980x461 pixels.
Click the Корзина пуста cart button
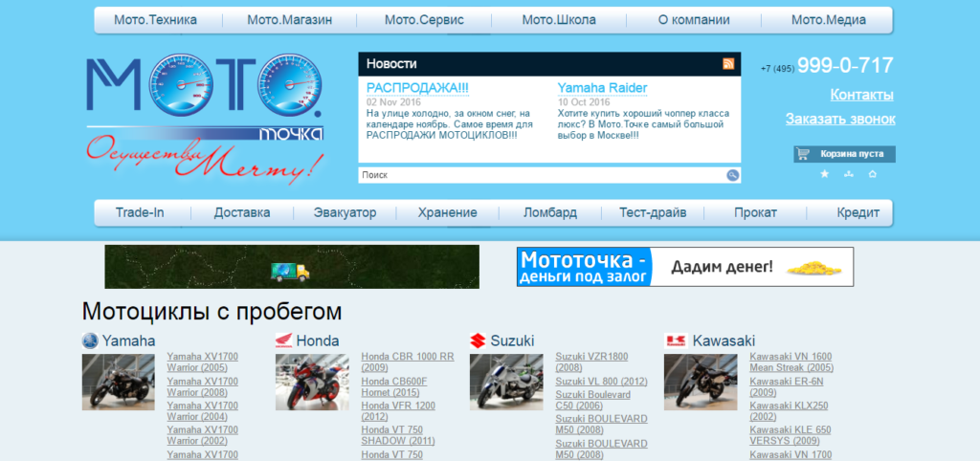coord(844,154)
